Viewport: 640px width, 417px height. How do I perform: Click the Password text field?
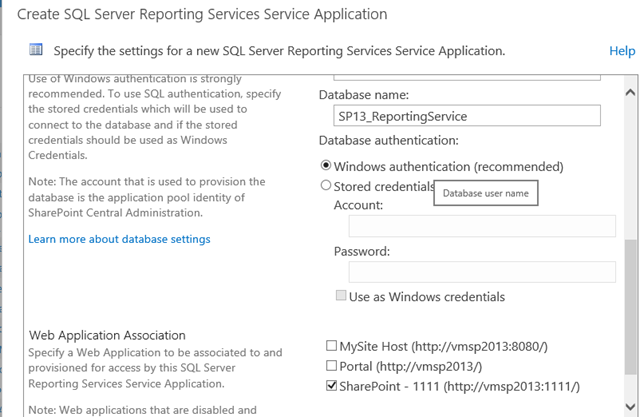(x=482, y=272)
